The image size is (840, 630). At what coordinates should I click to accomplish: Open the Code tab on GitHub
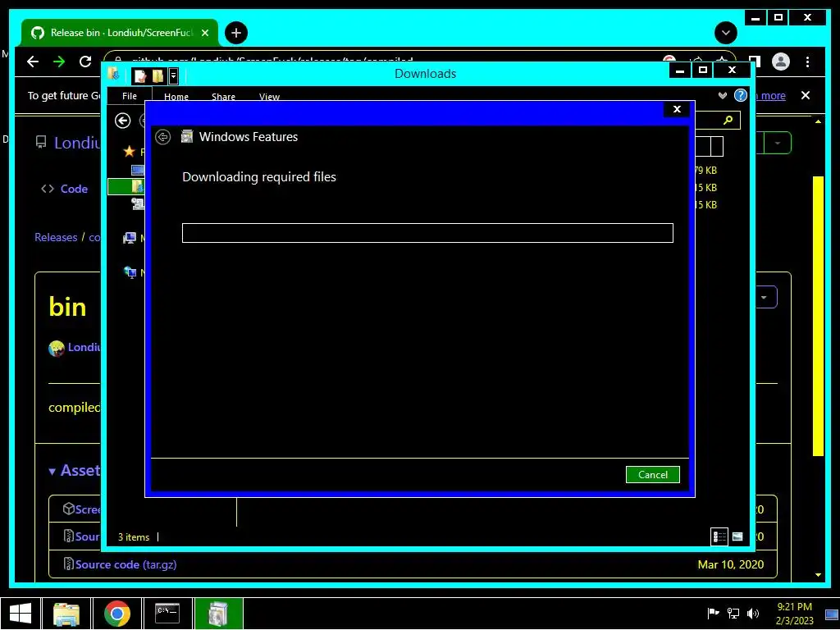point(65,189)
